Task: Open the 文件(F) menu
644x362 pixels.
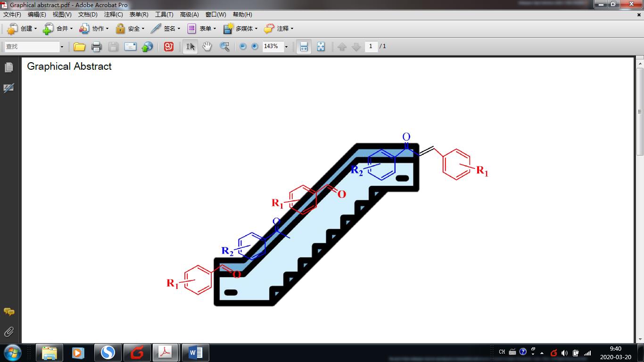Action: [x=12, y=15]
